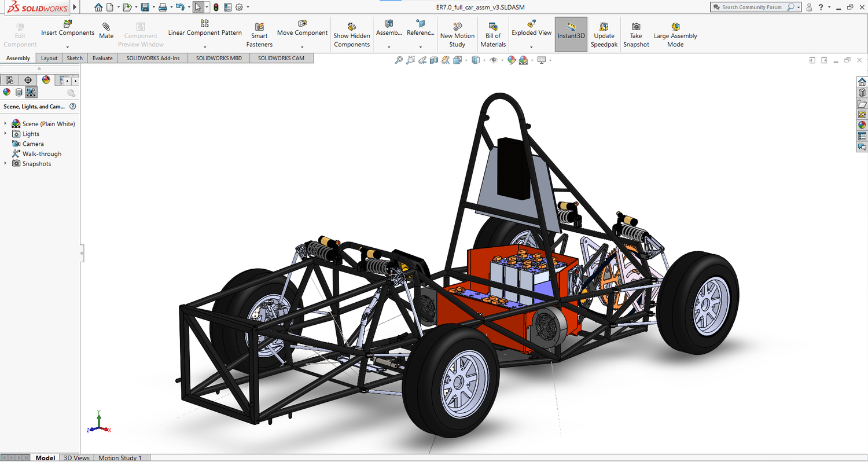Expand the Lights tree node
Image resolution: width=868 pixels, height=462 pixels.
click(x=6, y=133)
